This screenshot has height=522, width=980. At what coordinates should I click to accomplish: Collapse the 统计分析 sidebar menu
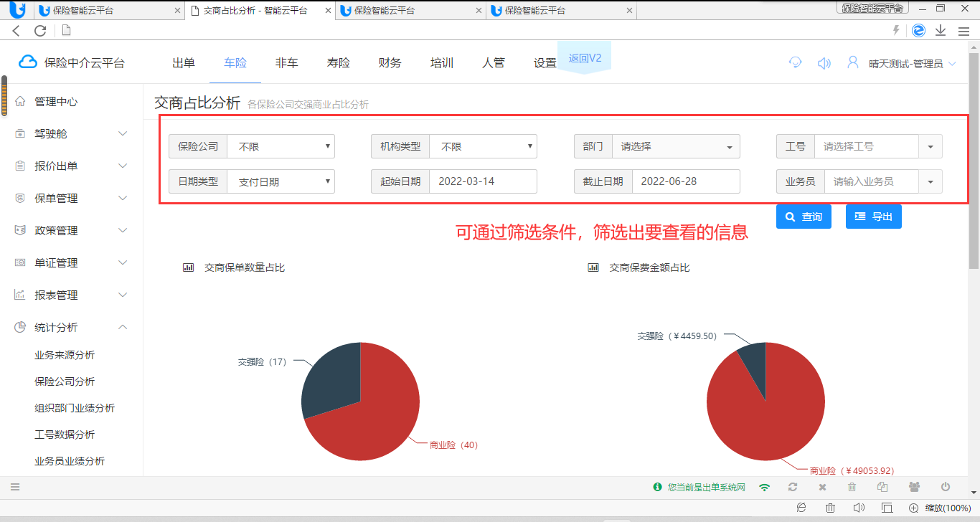pyautogui.click(x=71, y=328)
